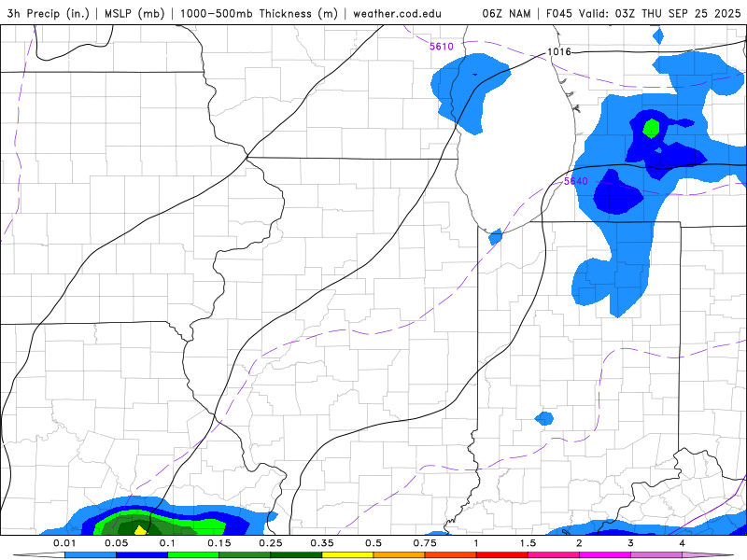The image size is (747, 560).
Task: Click the '1.5' legend value
Action: coord(528,543)
